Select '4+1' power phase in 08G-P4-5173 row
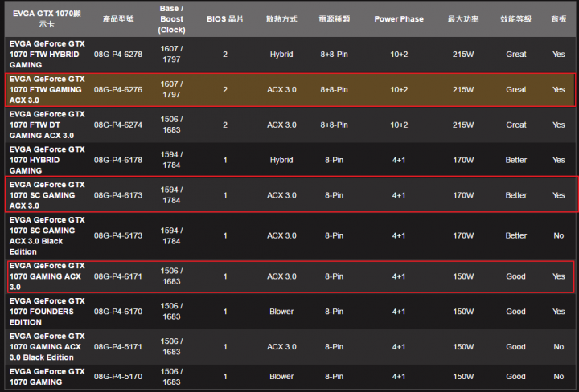The image size is (579, 392). [x=399, y=235]
